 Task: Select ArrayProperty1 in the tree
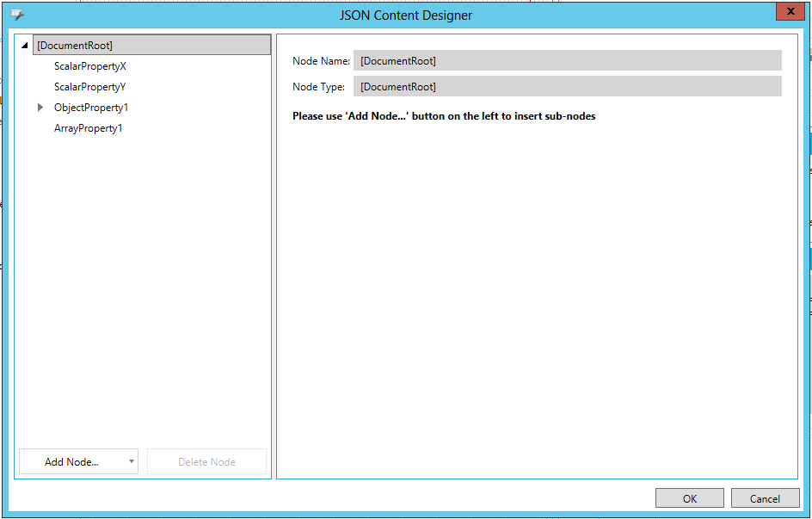pyautogui.click(x=89, y=128)
